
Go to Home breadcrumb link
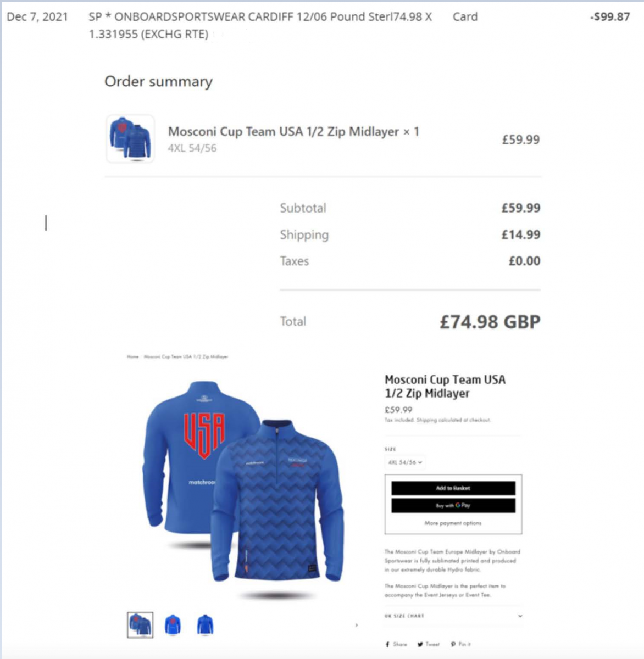pos(132,356)
